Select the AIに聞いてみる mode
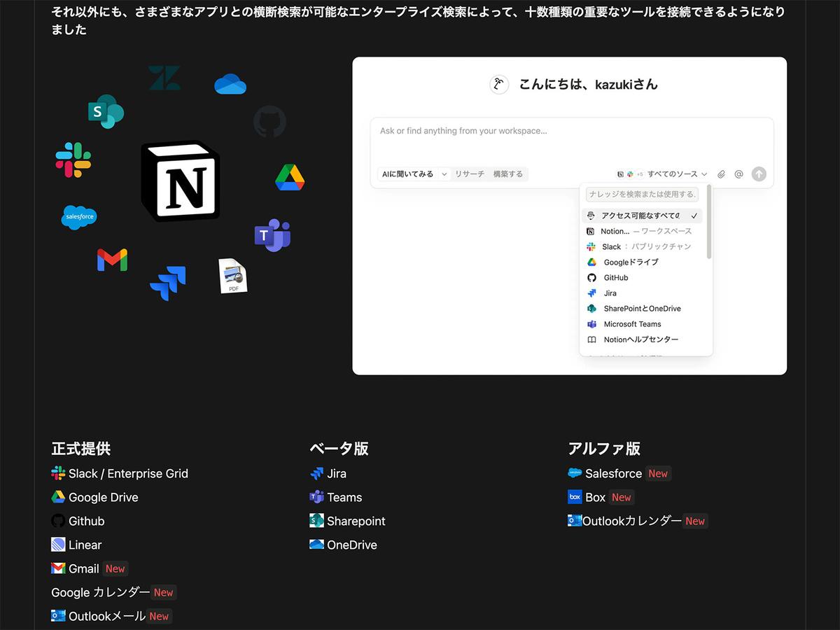The width and height of the screenshot is (840, 630). coord(407,174)
